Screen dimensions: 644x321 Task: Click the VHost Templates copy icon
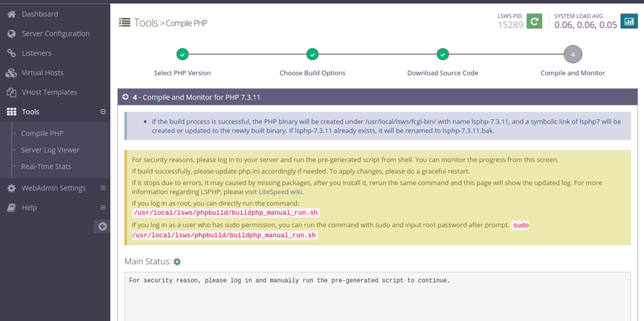click(x=12, y=92)
